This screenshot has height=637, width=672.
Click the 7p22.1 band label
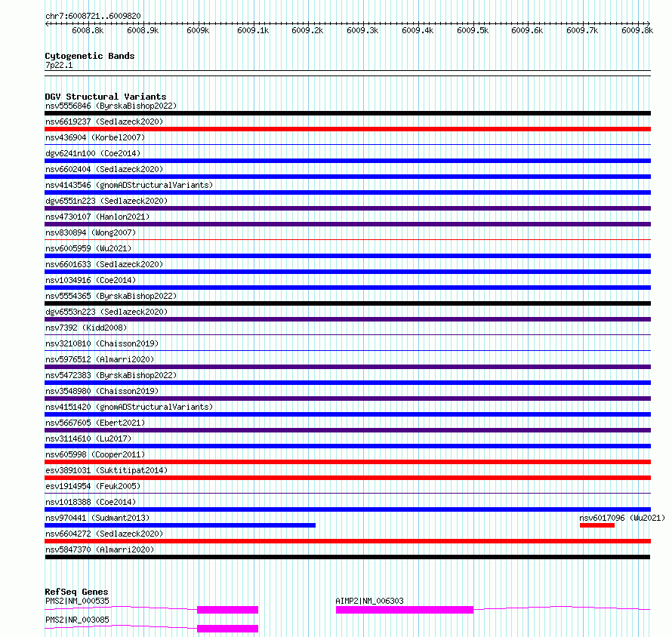point(59,65)
